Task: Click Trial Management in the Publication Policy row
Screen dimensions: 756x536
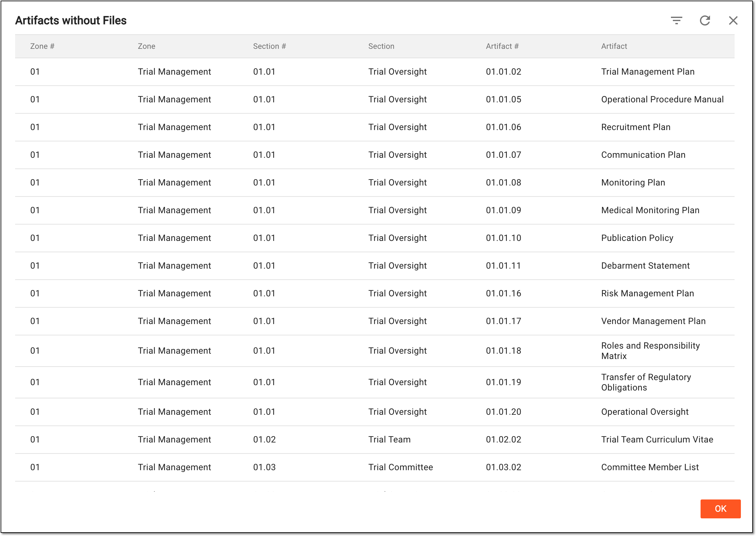Action: (174, 238)
